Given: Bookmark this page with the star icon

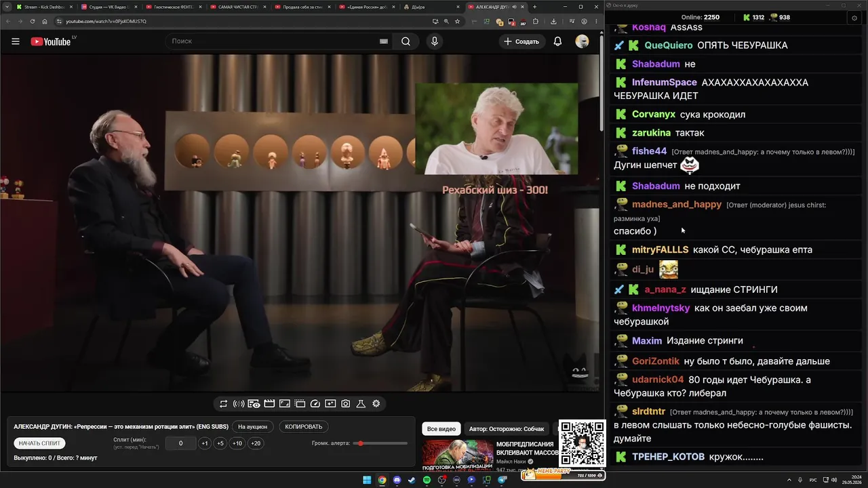Looking at the screenshot, I should coord(458,21).
